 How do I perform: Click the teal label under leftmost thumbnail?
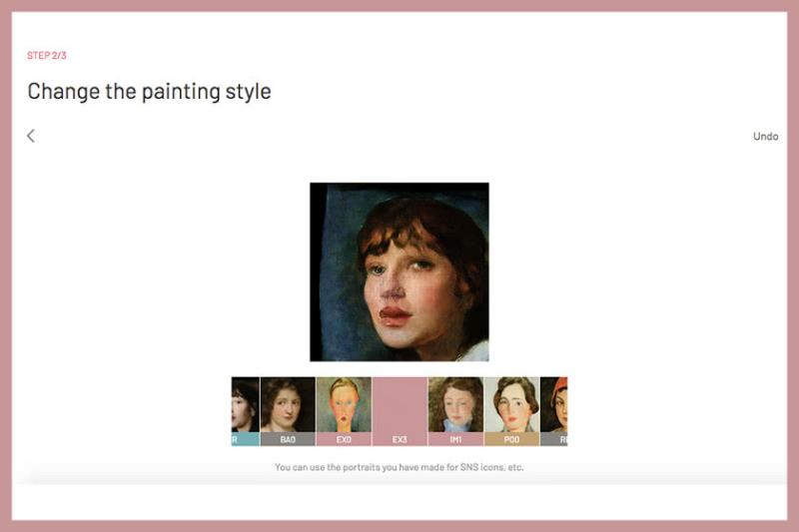point(245,439)
